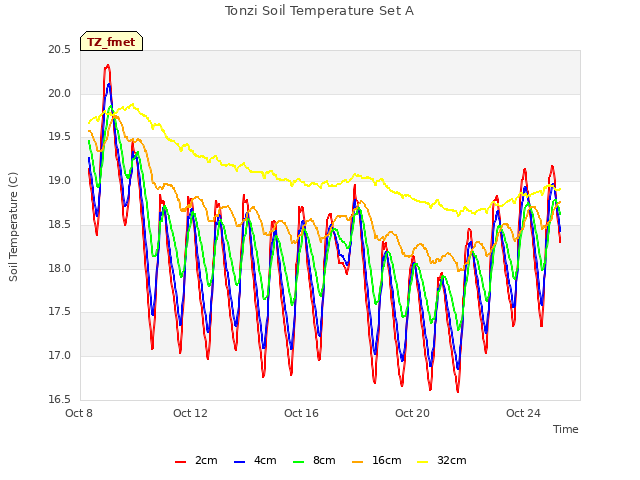Click the Oct 16 x-axis tick label

click(x=301, y=413)
